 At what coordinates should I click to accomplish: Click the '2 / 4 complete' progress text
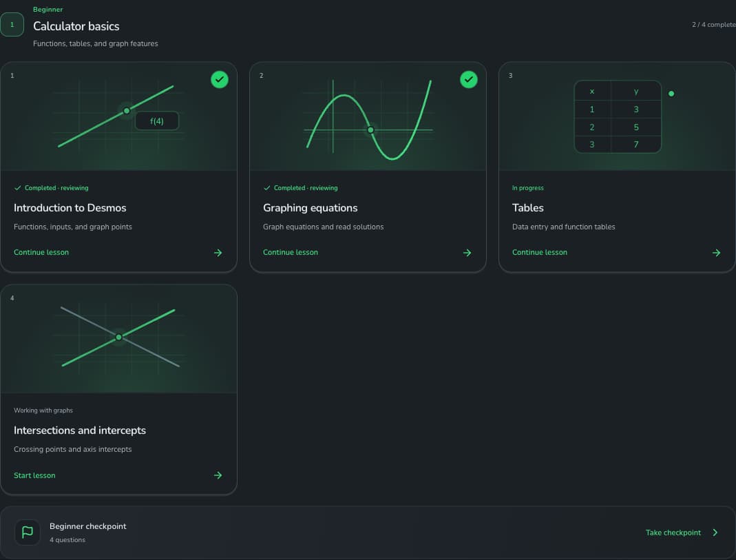(x=713, y=24)
